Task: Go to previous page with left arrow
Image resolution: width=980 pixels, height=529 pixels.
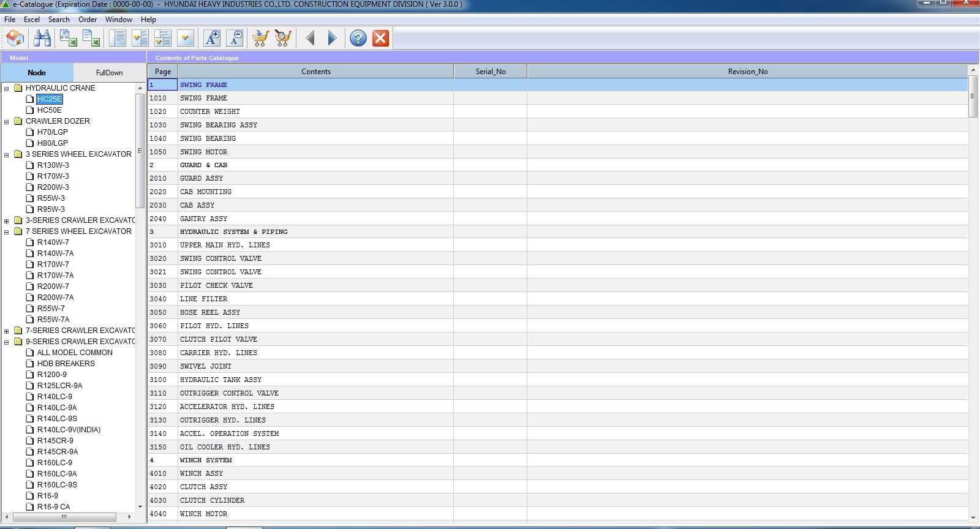Action: tap(310, 39)
